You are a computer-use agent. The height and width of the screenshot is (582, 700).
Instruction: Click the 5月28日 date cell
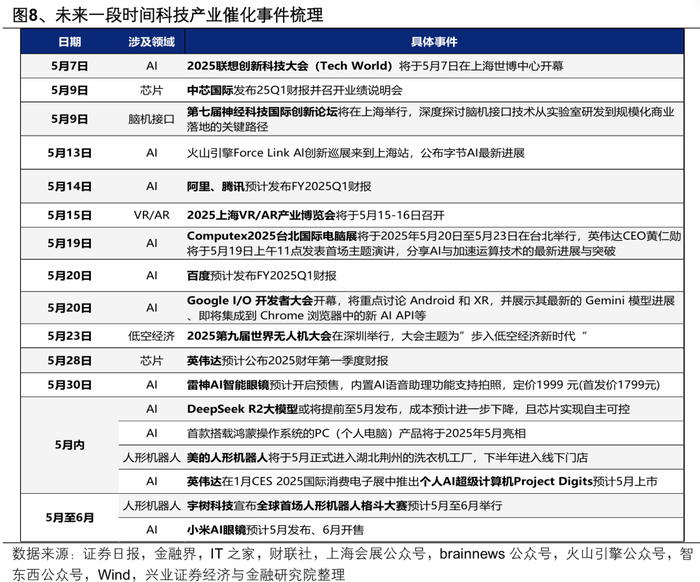pos(70,360)
